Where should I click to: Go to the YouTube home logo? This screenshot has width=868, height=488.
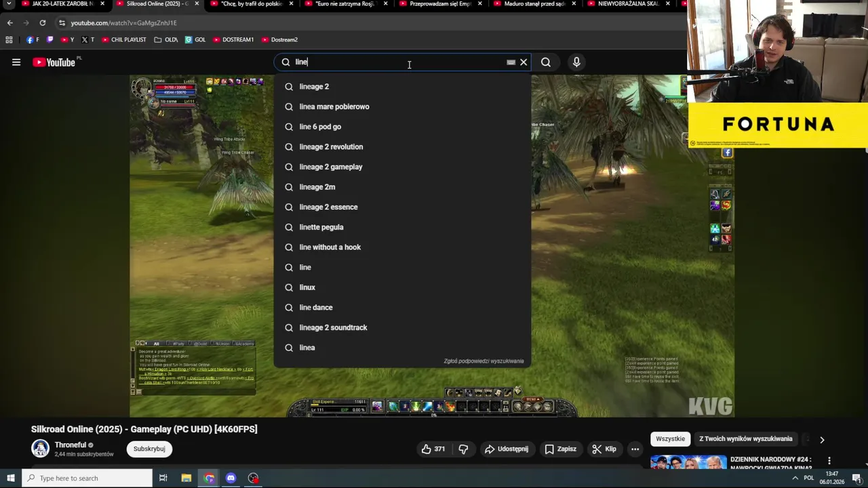click(54, 62)
